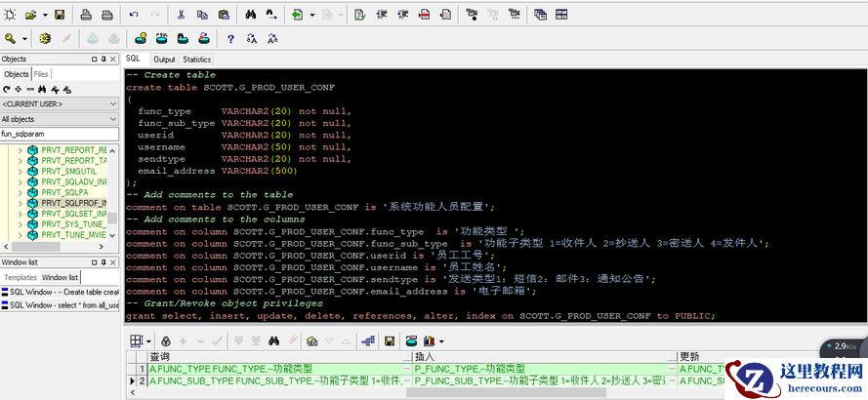Click the uppercase conversion aA icon
The height and width of the screenshot is (400, 868).
252,39
